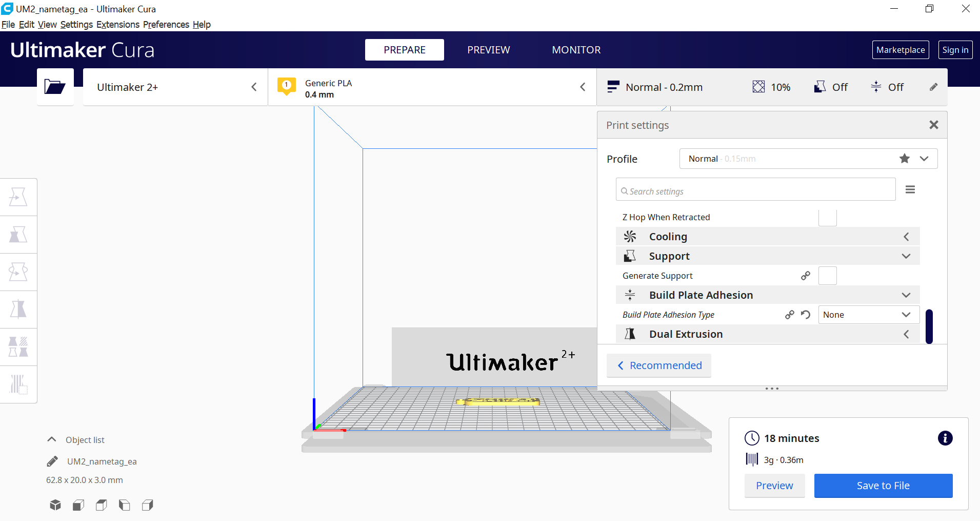Open Per Model Settings tool
Viewport: 980px width, 521px height.
[18, 347]
